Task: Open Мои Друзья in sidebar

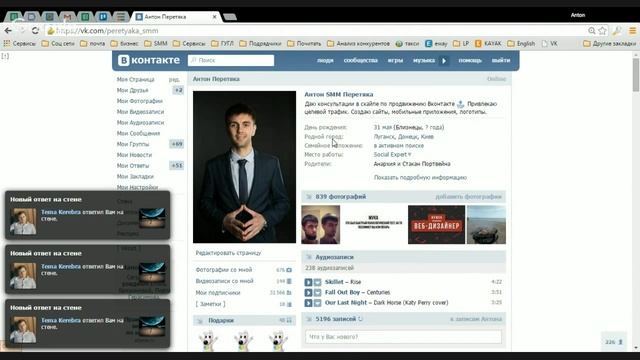Action: 133,90
